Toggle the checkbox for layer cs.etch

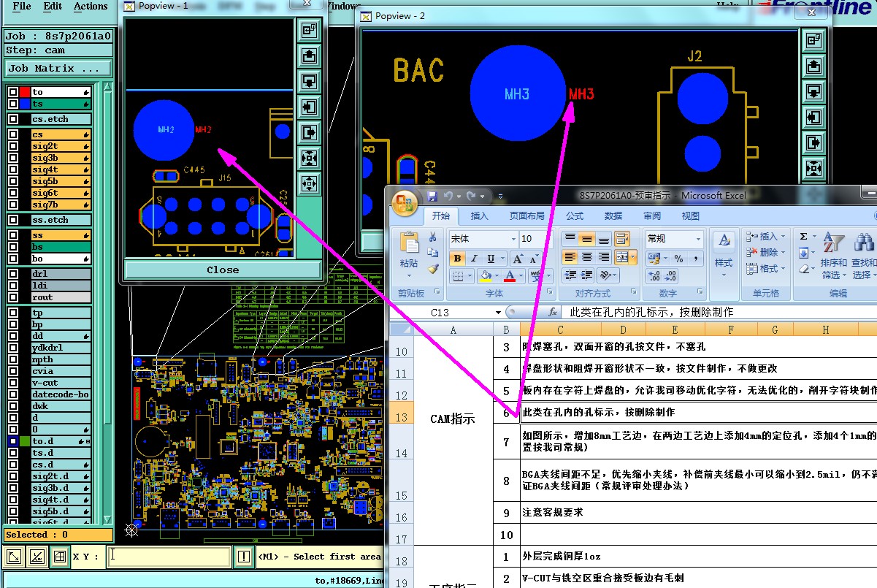[12, 119]
